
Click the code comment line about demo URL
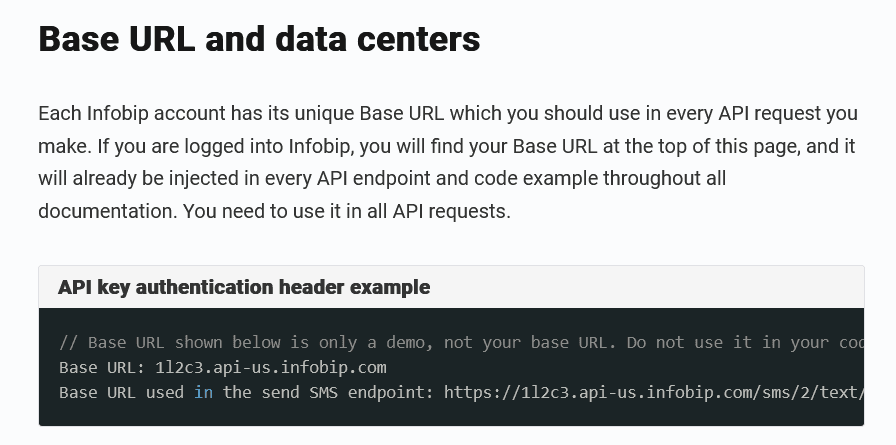(460, 342)
